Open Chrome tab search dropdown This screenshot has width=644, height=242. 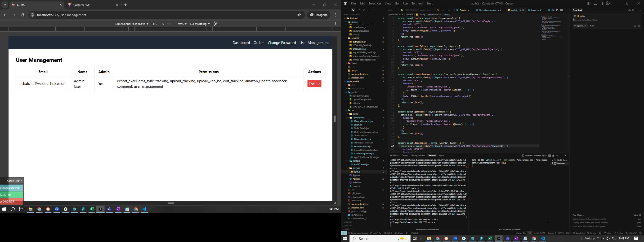5,5
